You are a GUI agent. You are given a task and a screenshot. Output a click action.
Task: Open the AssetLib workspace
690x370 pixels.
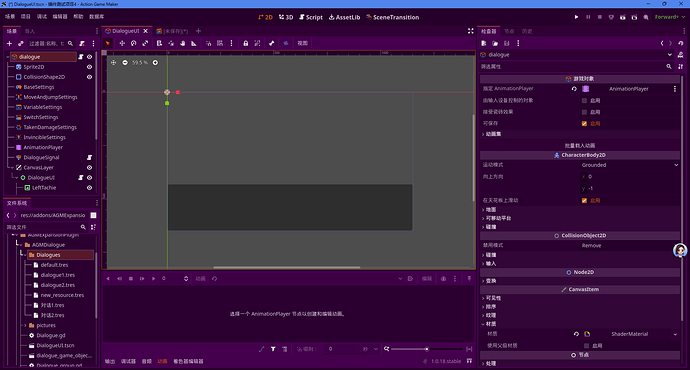click(x=345, y=17)
